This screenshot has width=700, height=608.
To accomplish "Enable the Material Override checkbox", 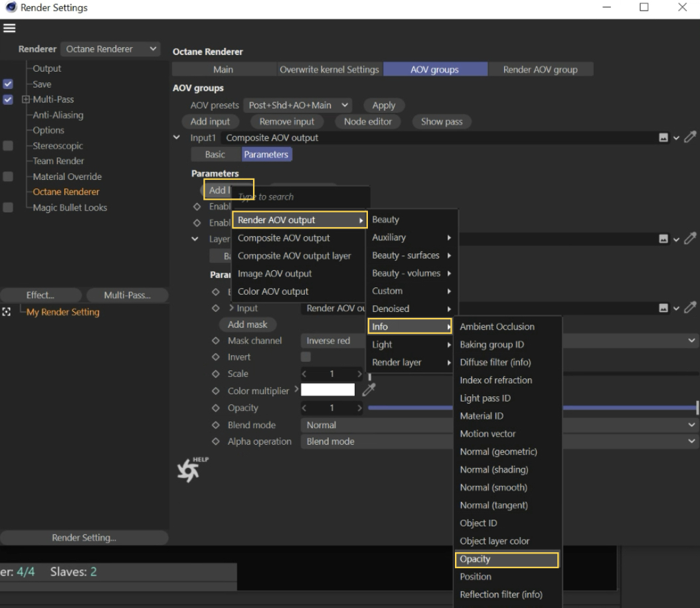I will (x=8, y=176).
